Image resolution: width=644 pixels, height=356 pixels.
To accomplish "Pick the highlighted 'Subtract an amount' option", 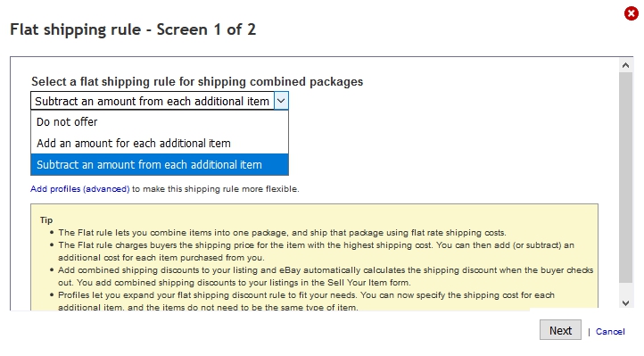I will point(160,165).
